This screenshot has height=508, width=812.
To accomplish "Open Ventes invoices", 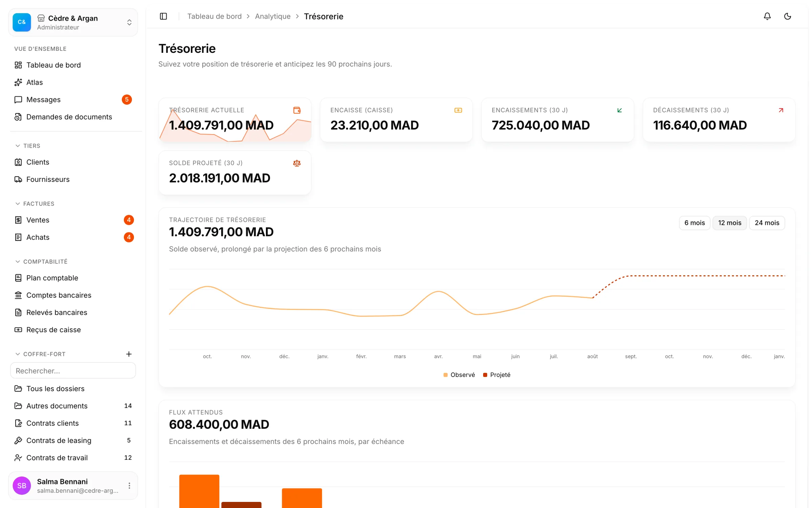I will [73, 220].
